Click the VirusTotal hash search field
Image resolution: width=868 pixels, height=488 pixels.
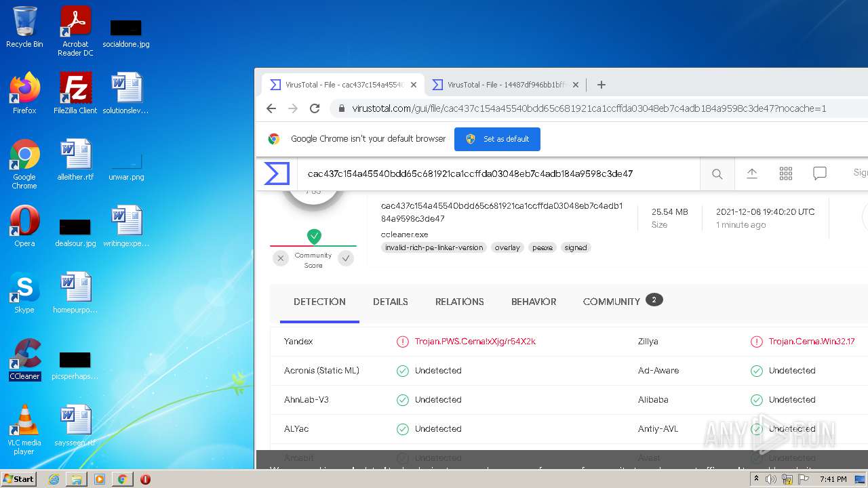(498, 174)
